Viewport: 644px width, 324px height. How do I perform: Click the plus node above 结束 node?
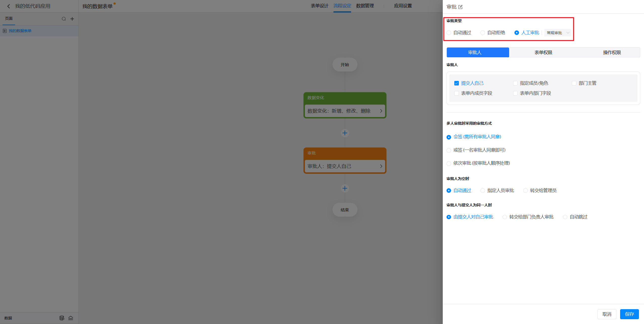[x=345, y=188]
